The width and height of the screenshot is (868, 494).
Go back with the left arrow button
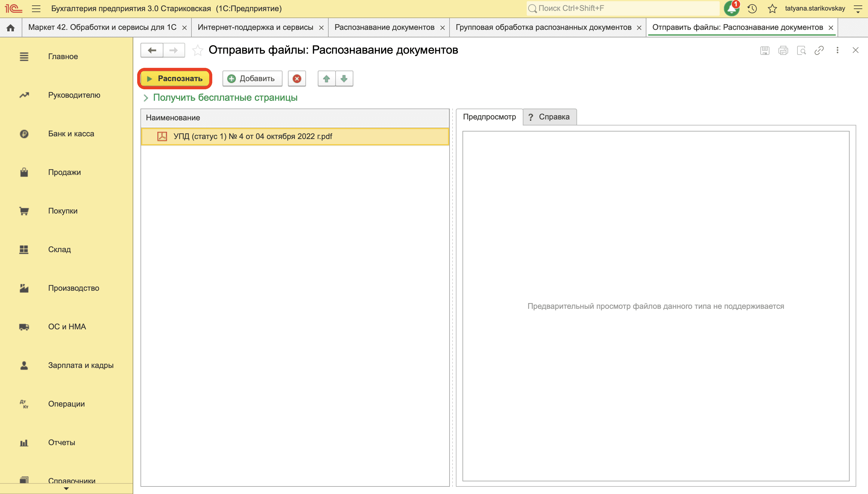click(152, 50)
